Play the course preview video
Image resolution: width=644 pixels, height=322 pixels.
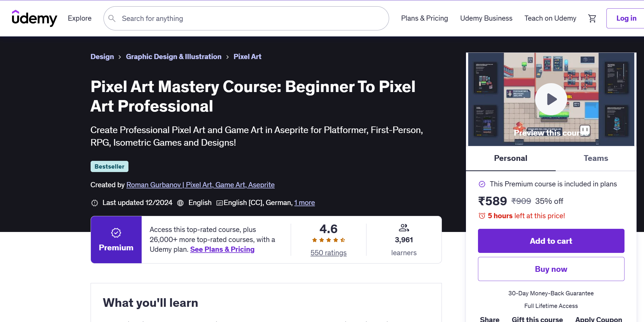(x=551, y=99)
